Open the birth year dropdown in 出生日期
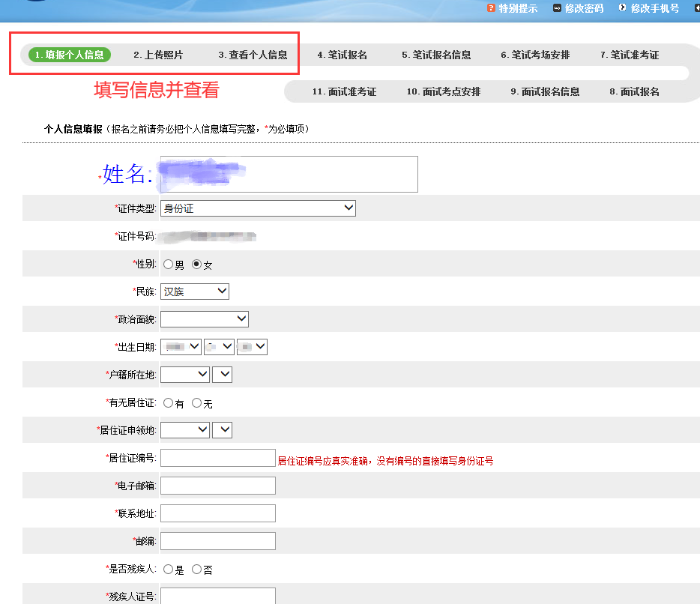Image resolution: width=700 pixels, height=604 pixels. (x=180, y=346)
